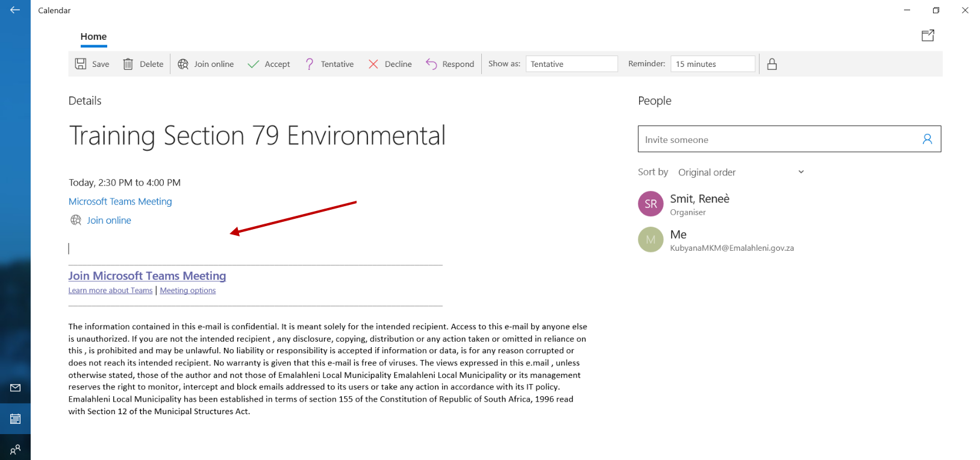Mark the meeting as Tentative in toolbar
Image resolution: width=980 pixels, height=460 pixels.
tap(329, 64)
